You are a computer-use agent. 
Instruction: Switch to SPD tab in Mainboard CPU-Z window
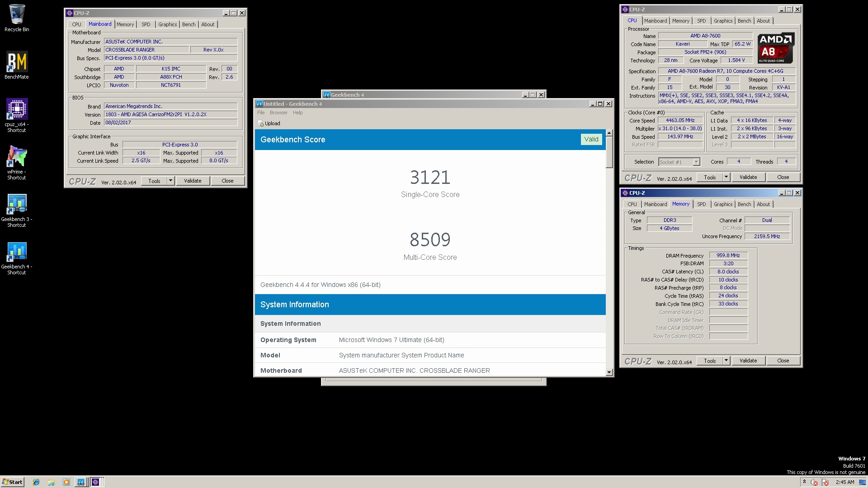coord(146,24)
